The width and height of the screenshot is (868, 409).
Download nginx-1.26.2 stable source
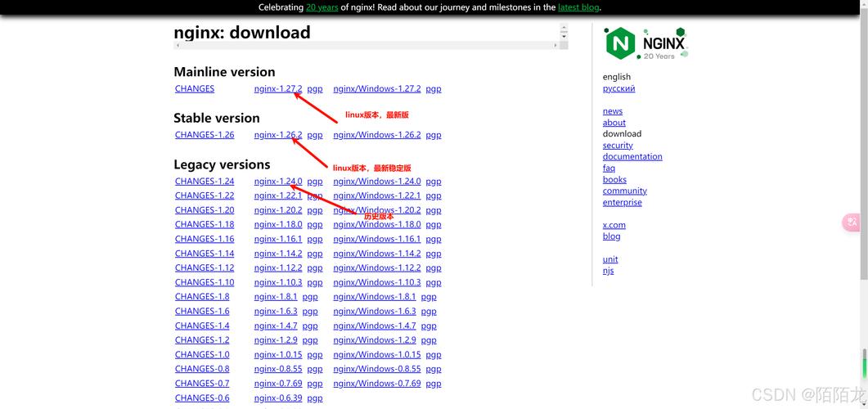[x=278, y=134]
